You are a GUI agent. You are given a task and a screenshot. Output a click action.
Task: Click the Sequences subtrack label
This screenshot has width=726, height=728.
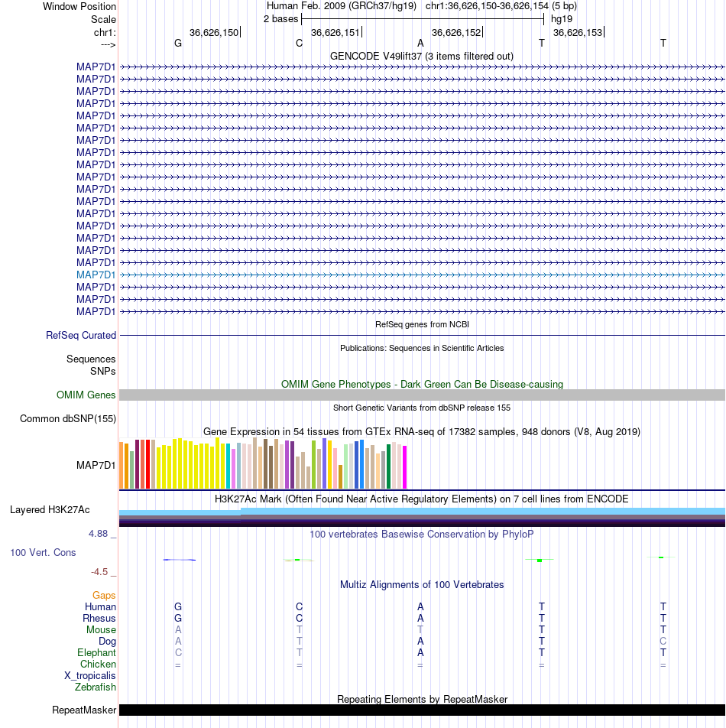(x=91, y=359)
